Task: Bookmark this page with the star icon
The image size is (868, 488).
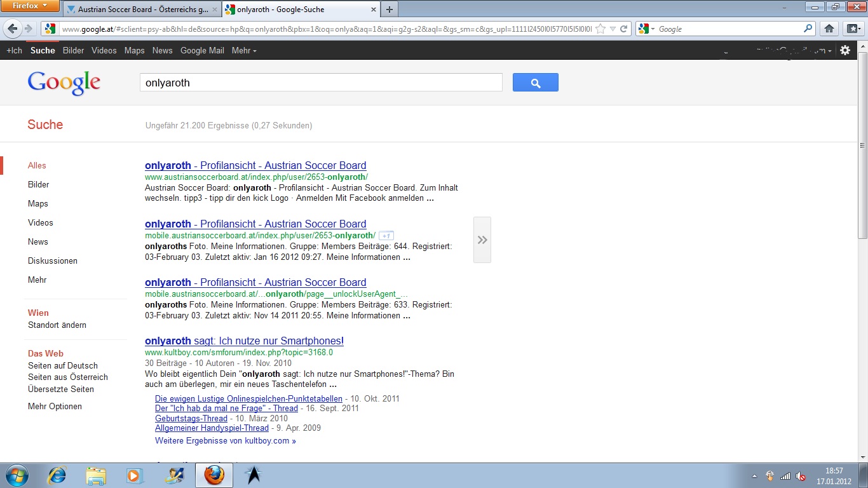Action: [600, 29]
